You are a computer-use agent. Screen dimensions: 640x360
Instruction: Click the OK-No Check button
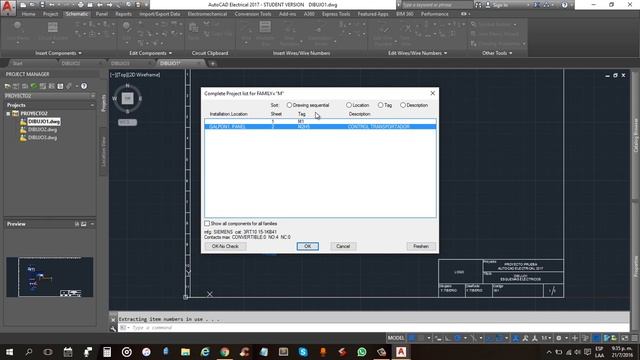(x=225, y=246)
